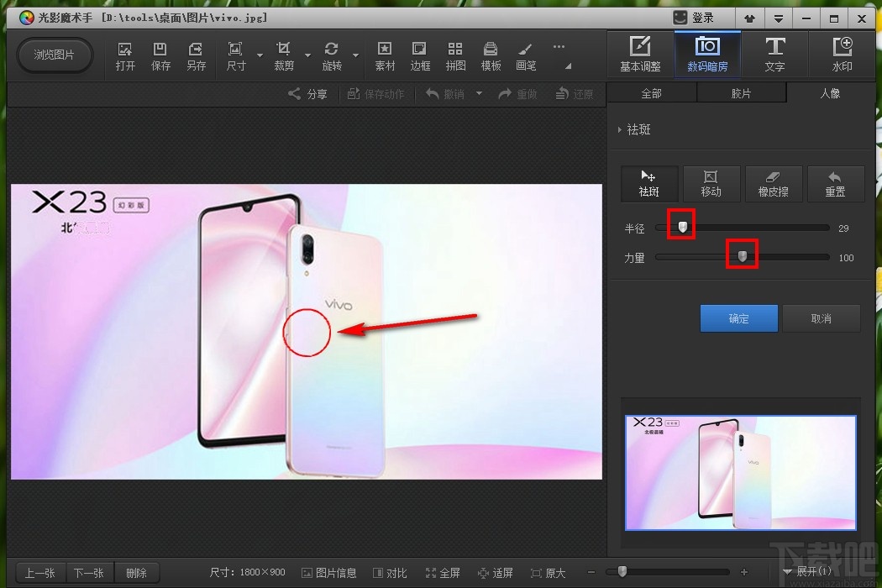Viewport: 882px width, 588px height.
Task: Choose the 橡皮擦 (Eraser) tool
Action: point(774,182)
